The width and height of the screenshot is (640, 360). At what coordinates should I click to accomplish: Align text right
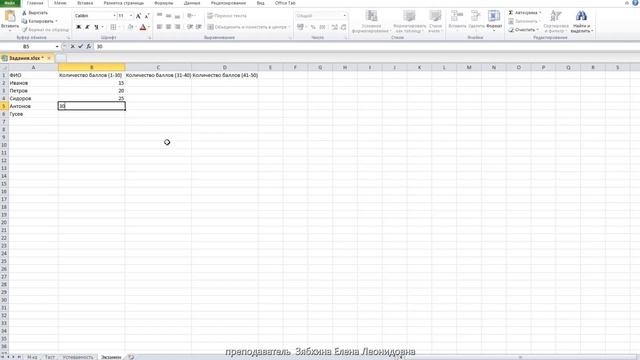177,27
